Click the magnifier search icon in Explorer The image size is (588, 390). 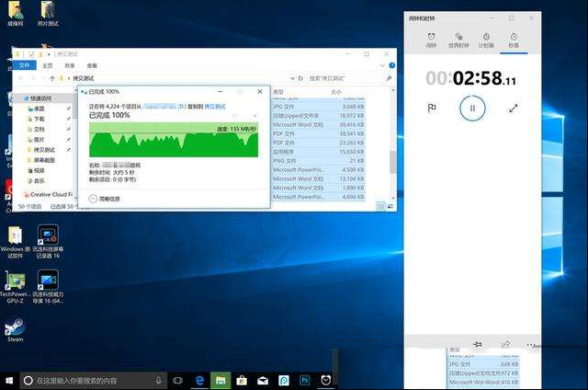click(389, 78)
